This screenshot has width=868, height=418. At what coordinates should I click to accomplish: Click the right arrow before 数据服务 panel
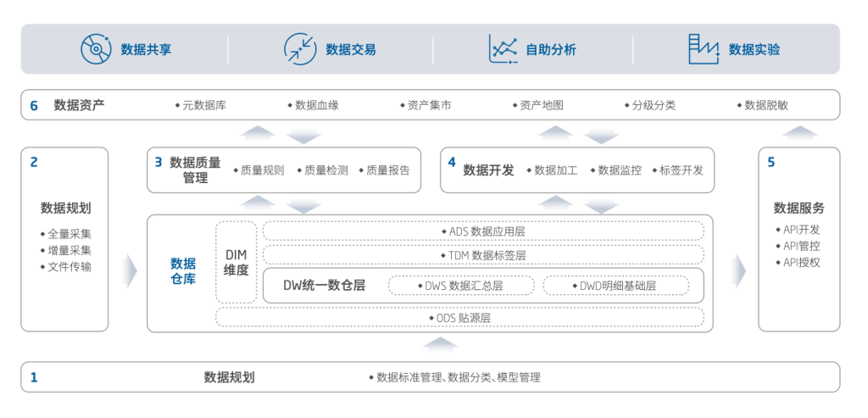point(739,270)
